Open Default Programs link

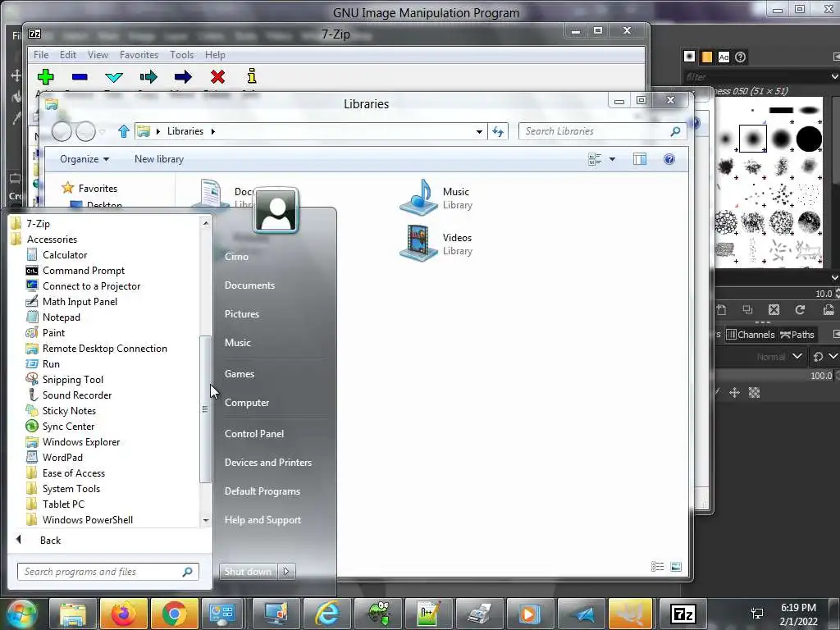pyautogui.click(x=262, y=491)
